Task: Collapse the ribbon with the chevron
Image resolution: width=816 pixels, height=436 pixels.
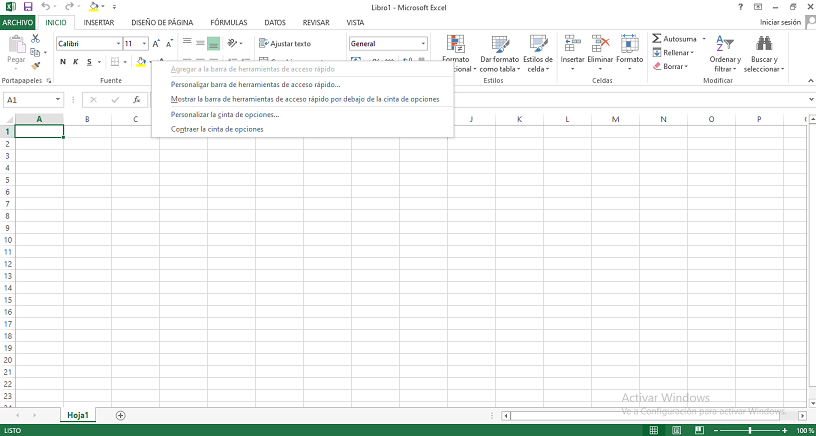Action: 810,81
